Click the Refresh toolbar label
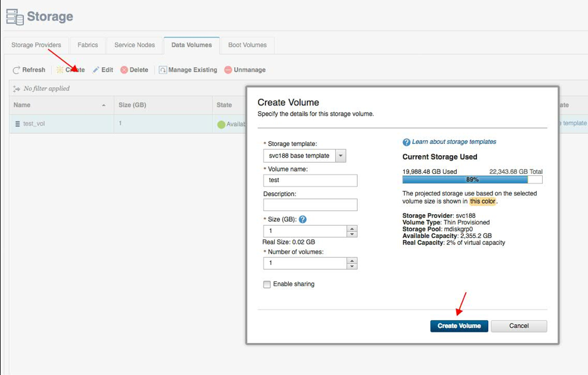This screenshot has height=375, width=588. (34, 70)
